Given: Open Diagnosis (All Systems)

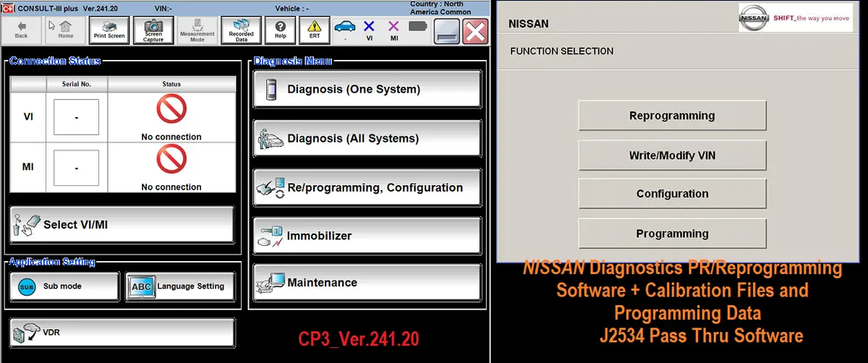Looking at the screenshot, I should (x=367, y=138).
